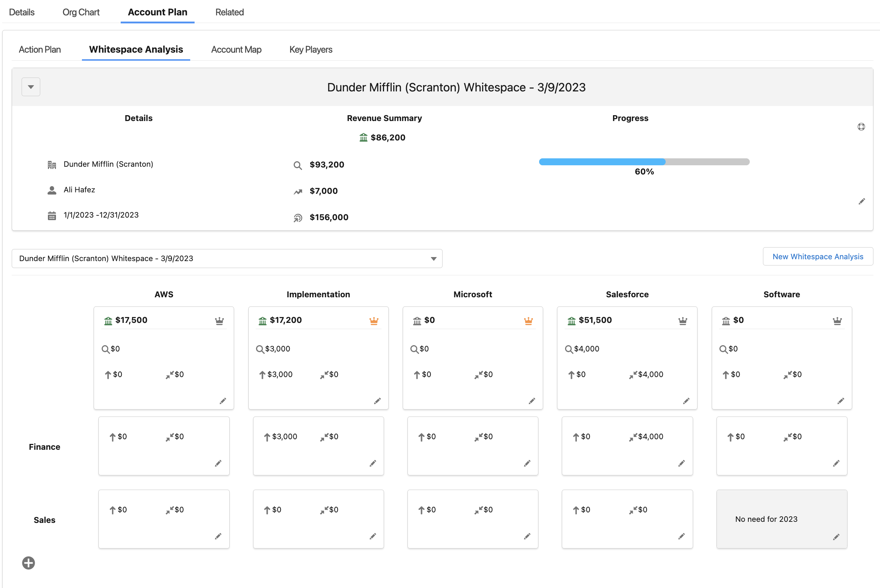
Task: Switch to the Org Chart tab
Action: tap(81, 12)
